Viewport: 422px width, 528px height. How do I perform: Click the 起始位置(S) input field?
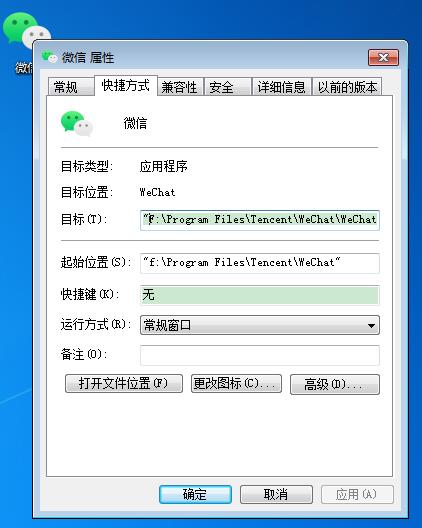pos(260,263)
